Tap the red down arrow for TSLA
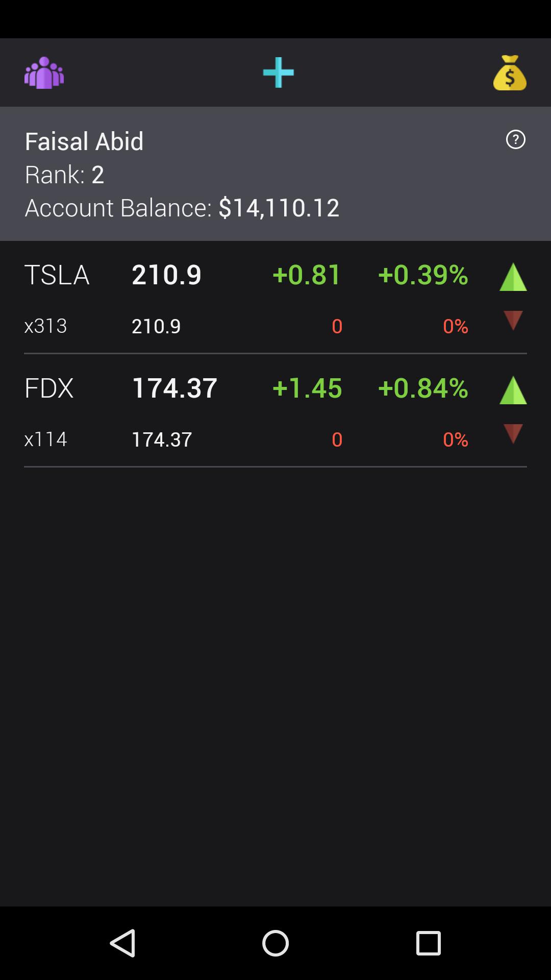551x980 pixels. point(513,321)
